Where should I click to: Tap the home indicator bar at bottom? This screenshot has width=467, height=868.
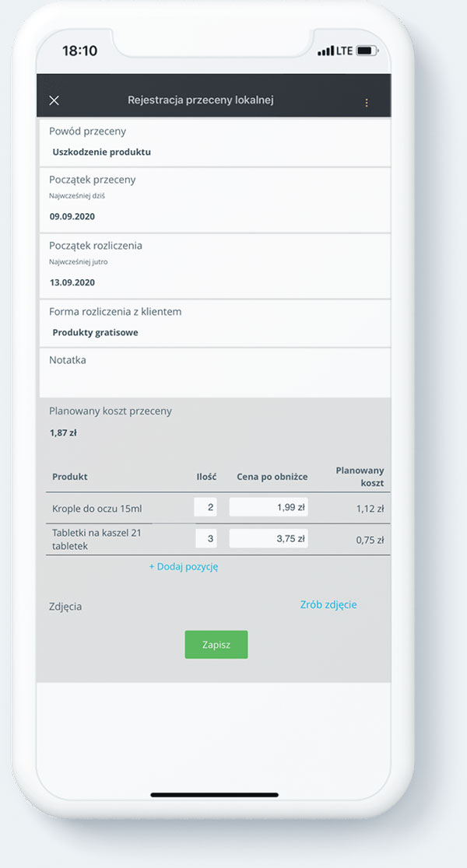214,795
